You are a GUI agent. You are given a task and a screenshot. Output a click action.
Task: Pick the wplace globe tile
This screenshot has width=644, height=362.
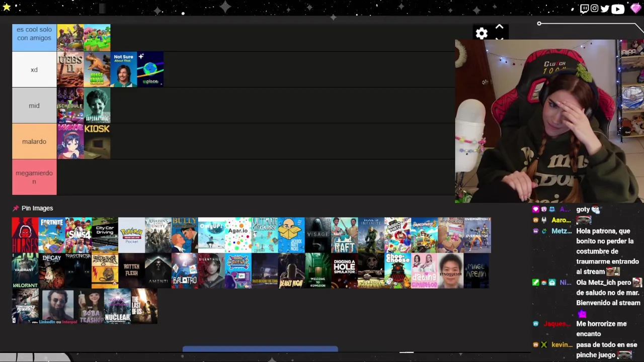[x=150, y=69]
